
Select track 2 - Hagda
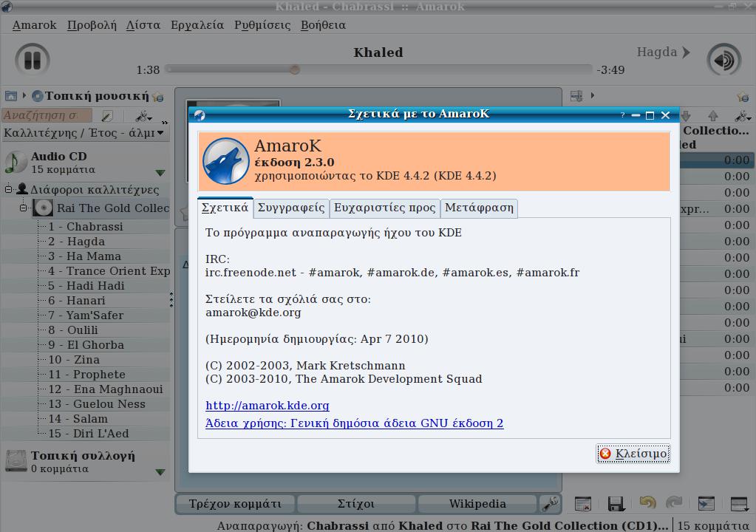click(x=76, y=242)
